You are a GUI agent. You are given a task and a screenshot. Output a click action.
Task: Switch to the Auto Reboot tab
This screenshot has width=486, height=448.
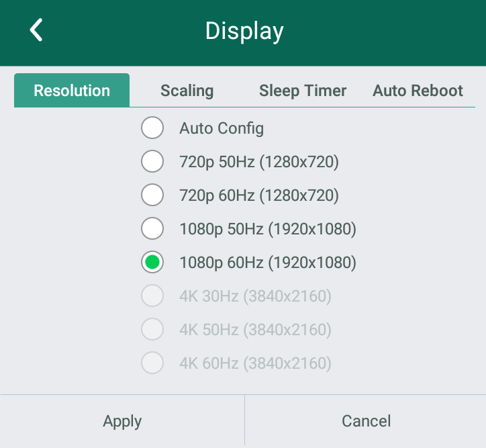418,91
